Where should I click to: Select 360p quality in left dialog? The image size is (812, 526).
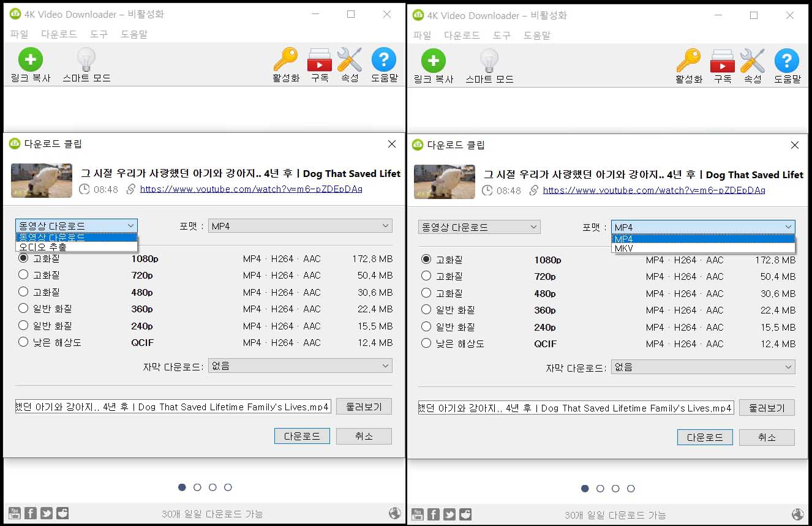coord(23,308)
